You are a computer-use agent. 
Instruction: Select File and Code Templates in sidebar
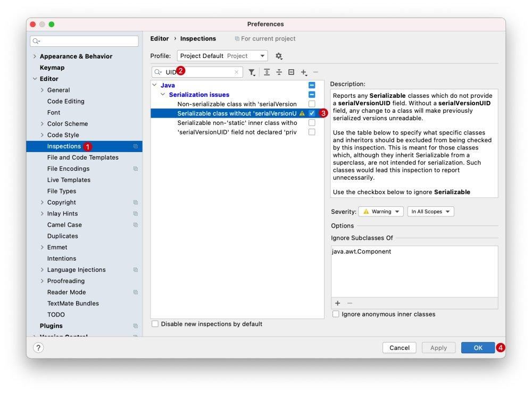(82, 157)
